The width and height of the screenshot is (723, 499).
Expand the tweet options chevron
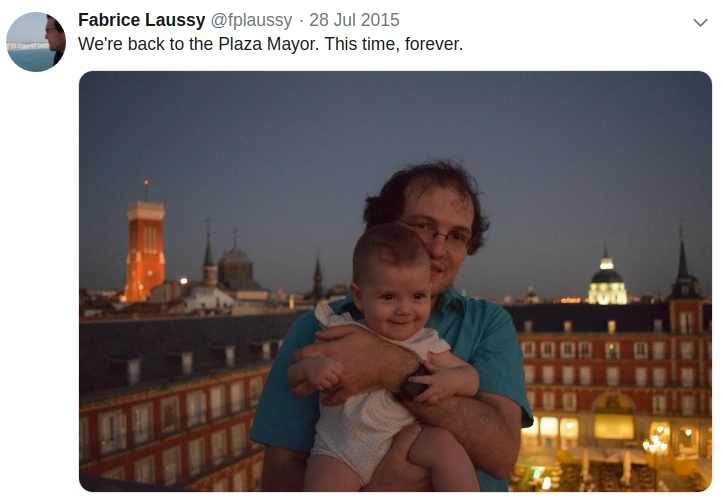point(700,22)
